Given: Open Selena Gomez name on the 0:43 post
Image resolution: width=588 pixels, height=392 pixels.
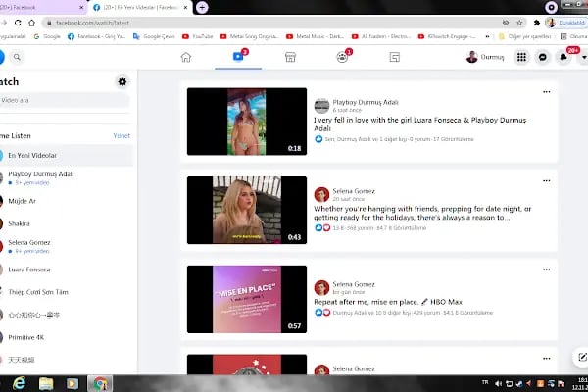Looking at the screenshot, I should (354, 191).
